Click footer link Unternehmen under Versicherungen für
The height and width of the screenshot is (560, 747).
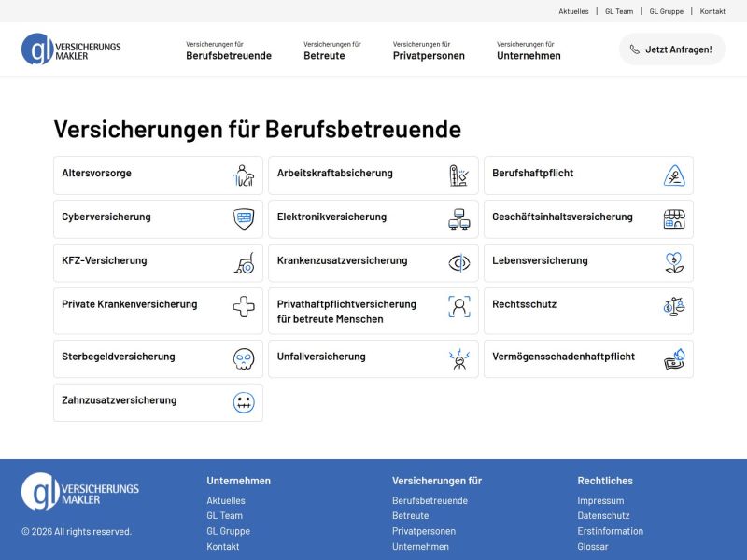tap(420, 547)
